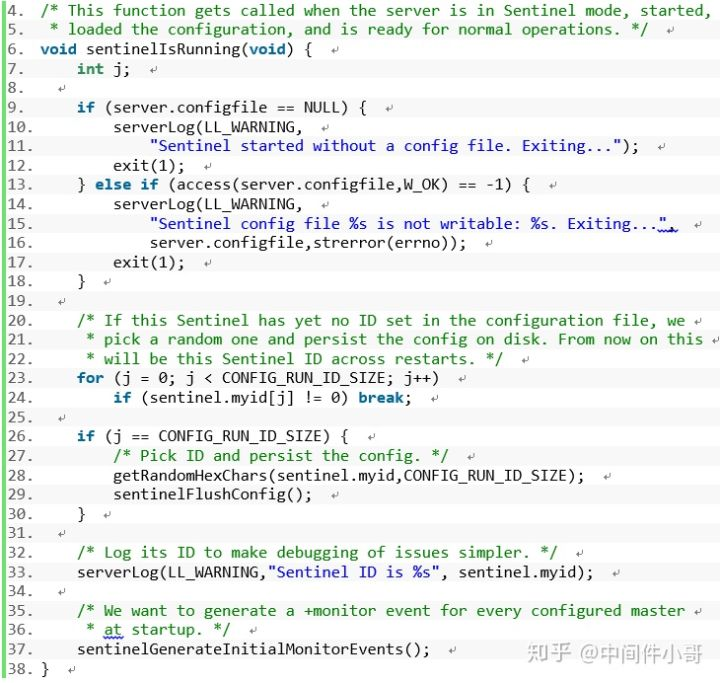Click comment 'Pick ID and persist the config.'
The height and width of the screenshot is (683, 720).
point(280,456)
